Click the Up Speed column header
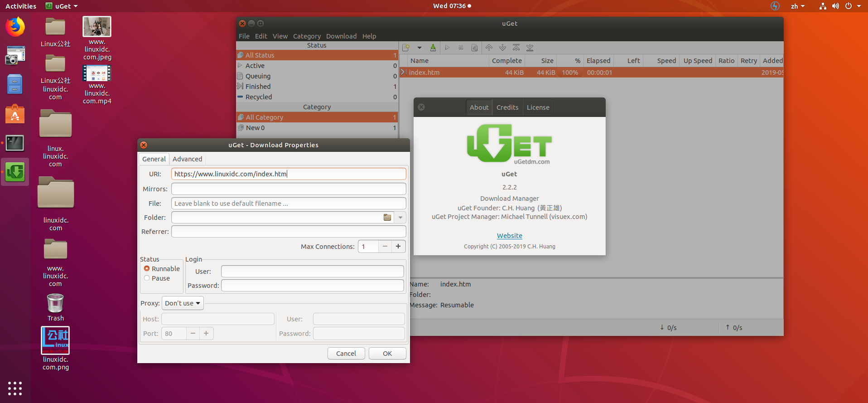 pyautogui.click(x=698, y=61)
